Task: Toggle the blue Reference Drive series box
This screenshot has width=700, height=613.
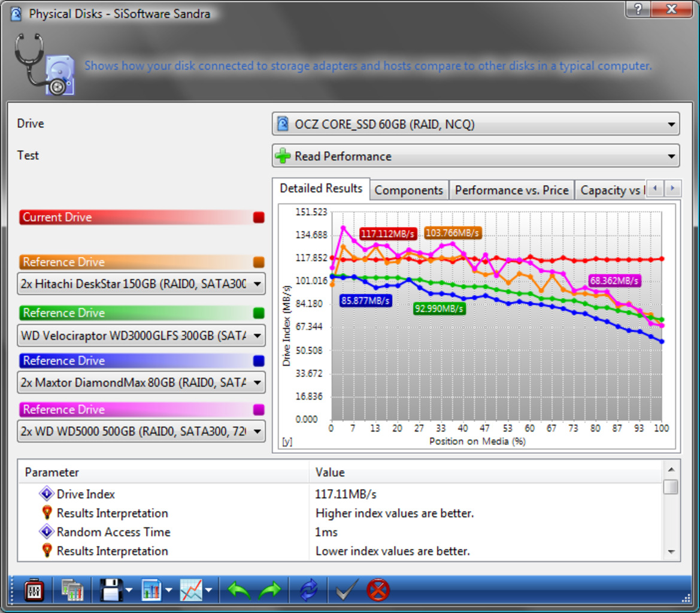Action: [259, 361]
